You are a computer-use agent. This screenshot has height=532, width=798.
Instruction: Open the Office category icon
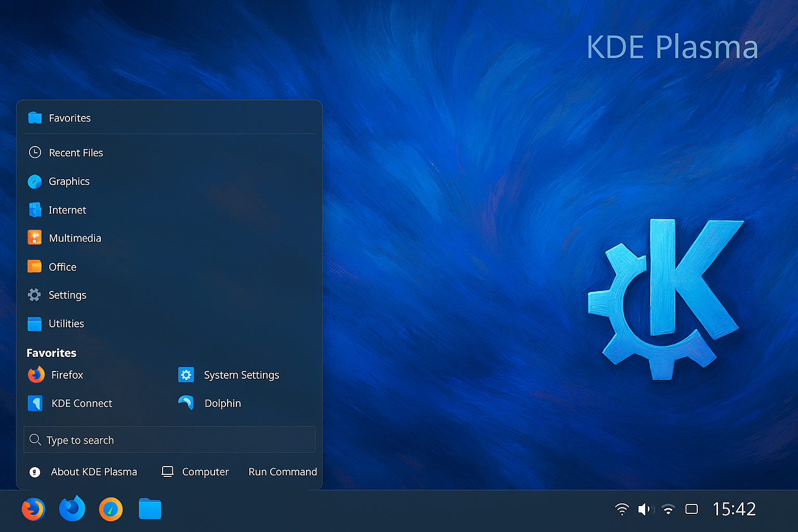[35, 266]
